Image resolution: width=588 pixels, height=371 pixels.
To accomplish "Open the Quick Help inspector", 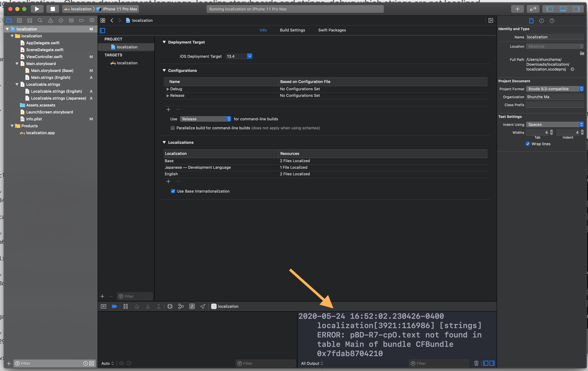I will pyautogui.click(x=552, y=21).
